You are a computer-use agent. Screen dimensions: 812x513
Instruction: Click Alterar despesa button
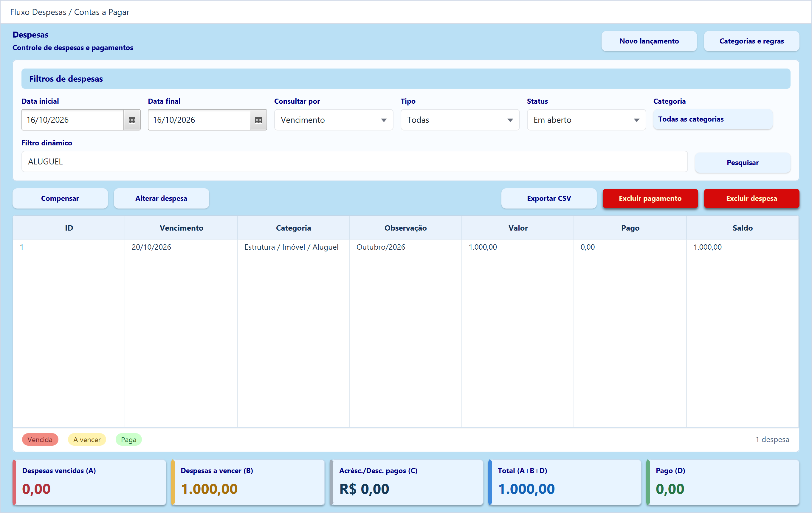[x=161, y=198]
